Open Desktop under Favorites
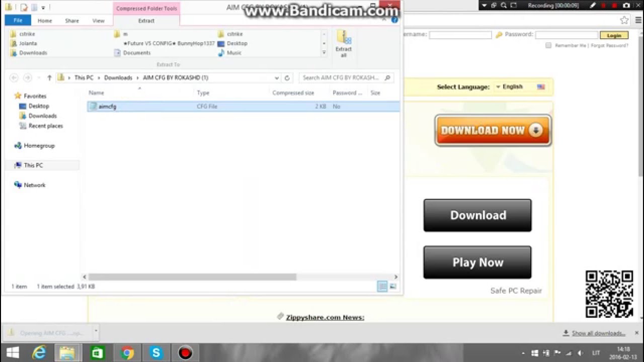 pos(34,106)
